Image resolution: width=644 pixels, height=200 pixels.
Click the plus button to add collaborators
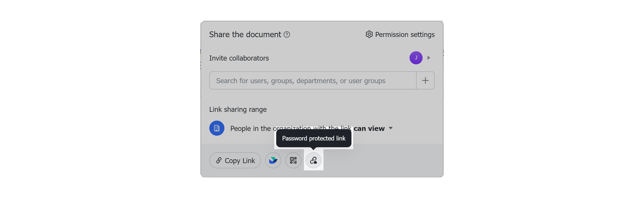point(425,80)
